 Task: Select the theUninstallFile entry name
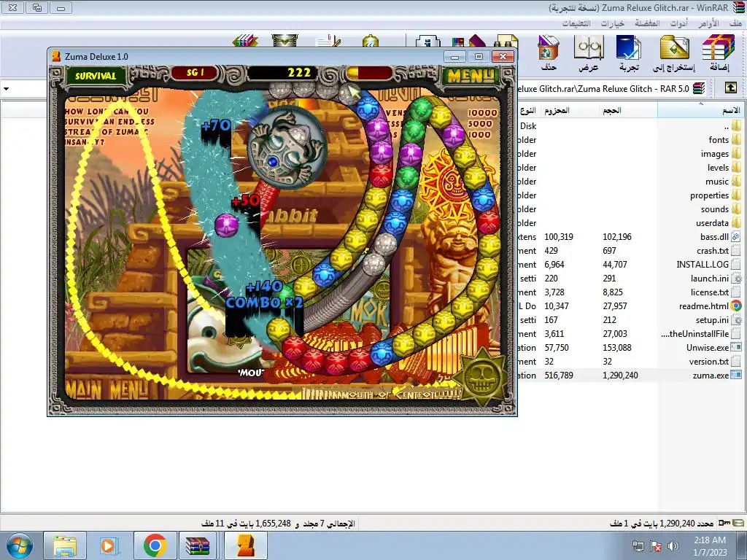pos(695,334)
